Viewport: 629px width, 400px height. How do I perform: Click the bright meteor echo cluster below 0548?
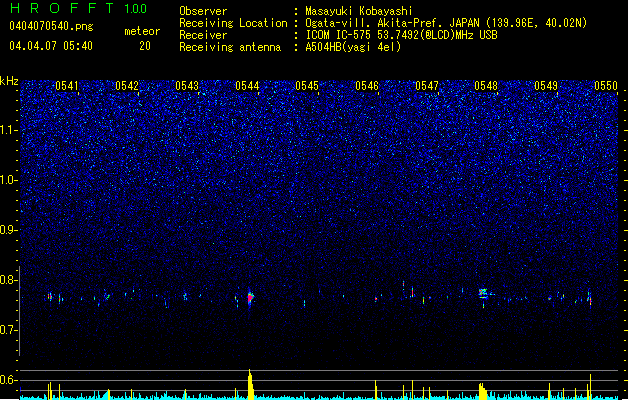(483, 294)
